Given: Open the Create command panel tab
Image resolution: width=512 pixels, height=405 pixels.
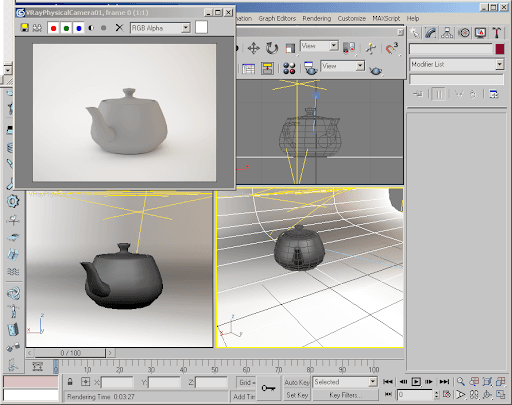Looking at the screenshot, I should 415,33.
